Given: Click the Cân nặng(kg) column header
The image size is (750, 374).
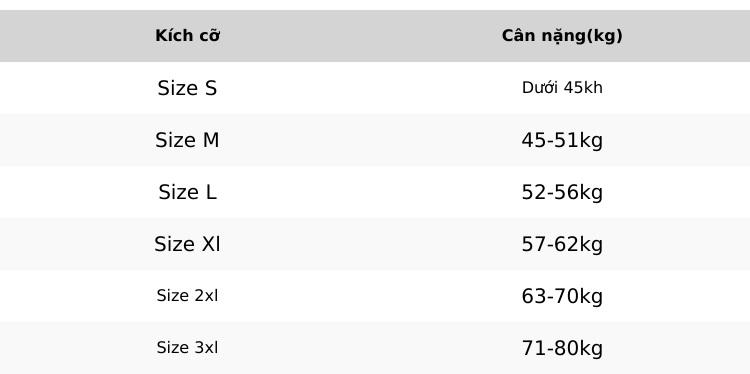Looking at the screenshot, I should pos(562,36).
